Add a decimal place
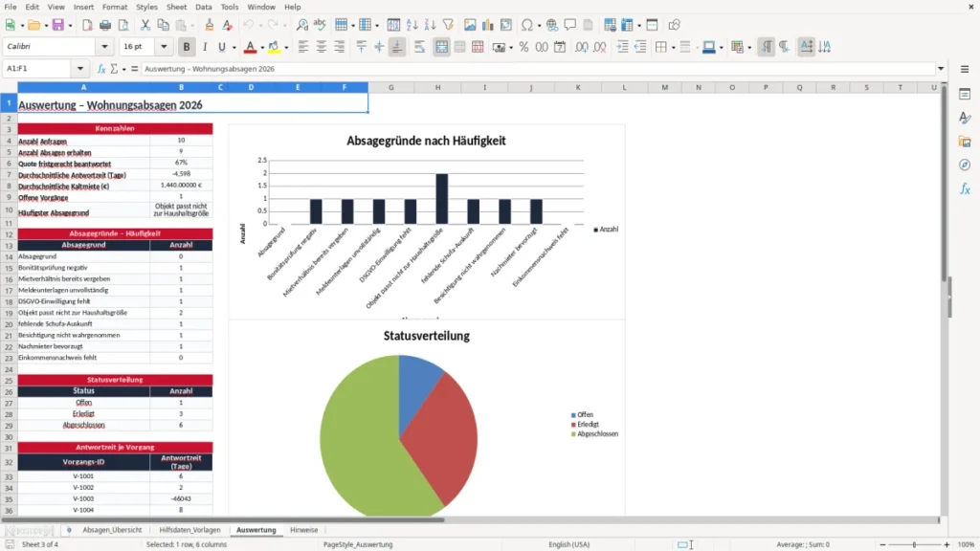Viewport: 980px width, 551px height. point(581,47)
